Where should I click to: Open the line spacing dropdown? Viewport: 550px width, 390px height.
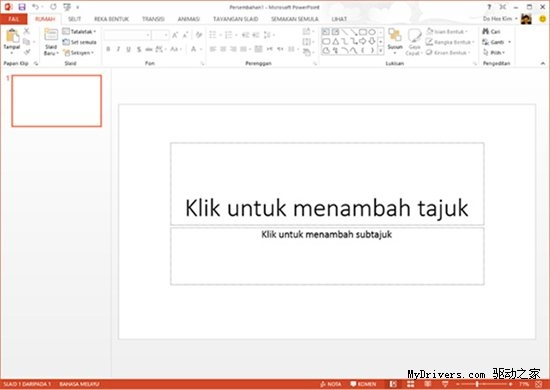pos(269,35)
